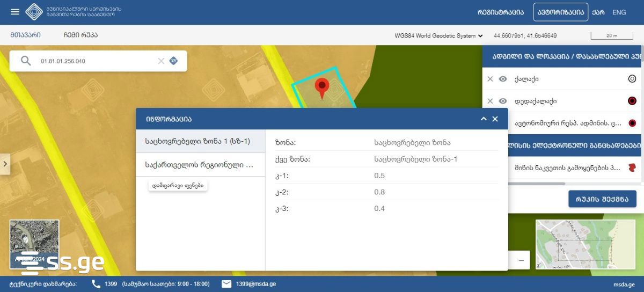The width and height of the screenshot is (644, 292).
Task: Click the კ-2 value 0.8
Action: tap(379, 192)
